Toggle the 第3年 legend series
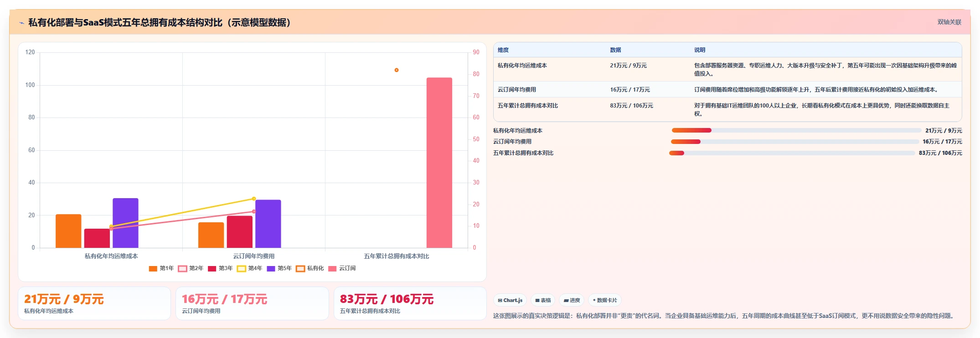 (220, 268)
